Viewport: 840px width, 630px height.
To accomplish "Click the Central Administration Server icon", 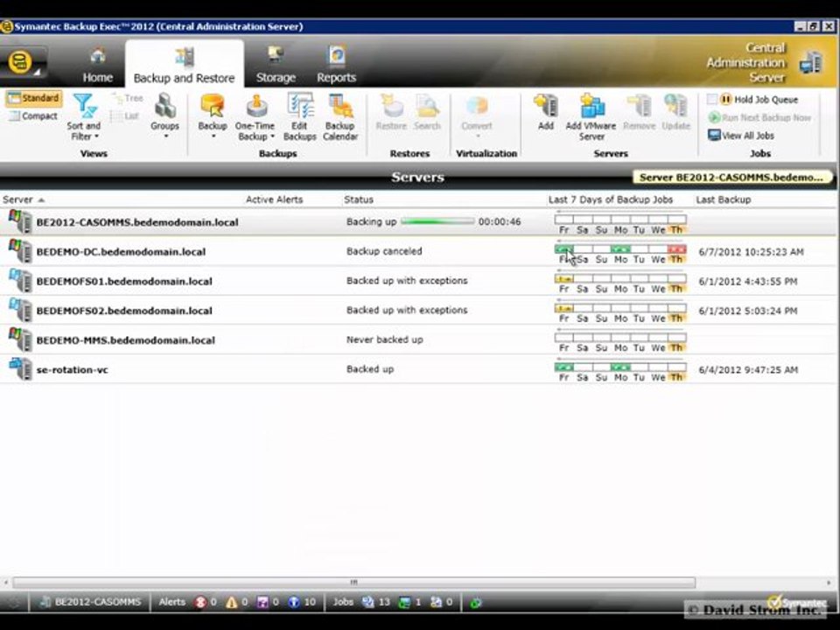I will point(810,63).
